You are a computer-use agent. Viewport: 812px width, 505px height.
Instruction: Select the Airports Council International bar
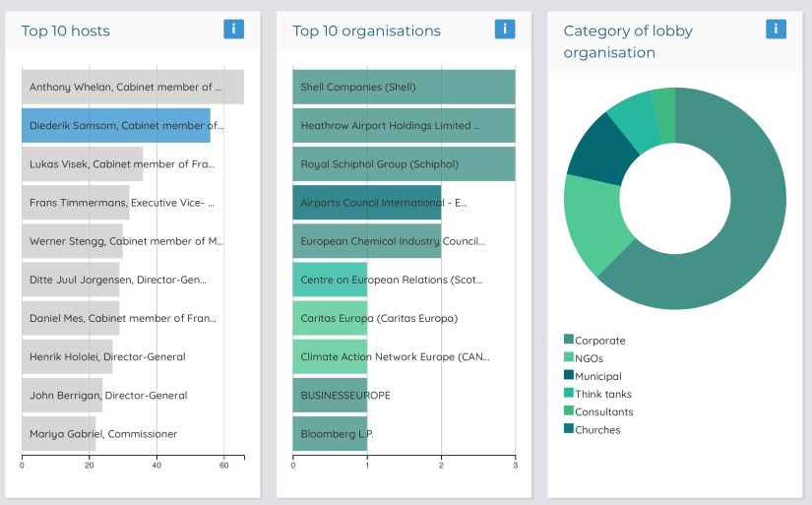pos(366,203)
